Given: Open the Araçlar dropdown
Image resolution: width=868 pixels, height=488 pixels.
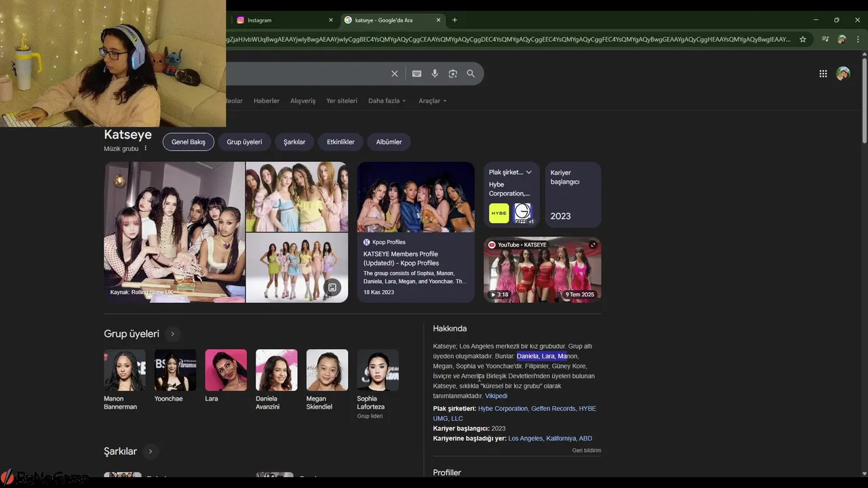Looking at the screenshot, I should [433, 101].
